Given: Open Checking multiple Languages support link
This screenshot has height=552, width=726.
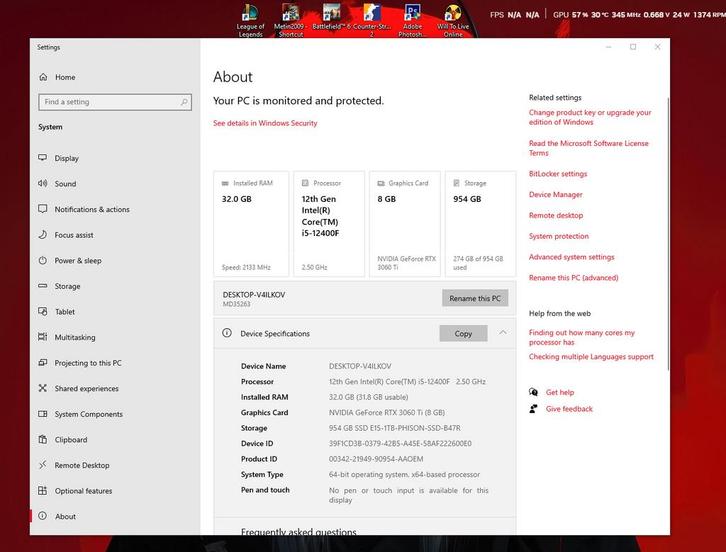Looking at the screenshot, I should (x=591, y=357).
